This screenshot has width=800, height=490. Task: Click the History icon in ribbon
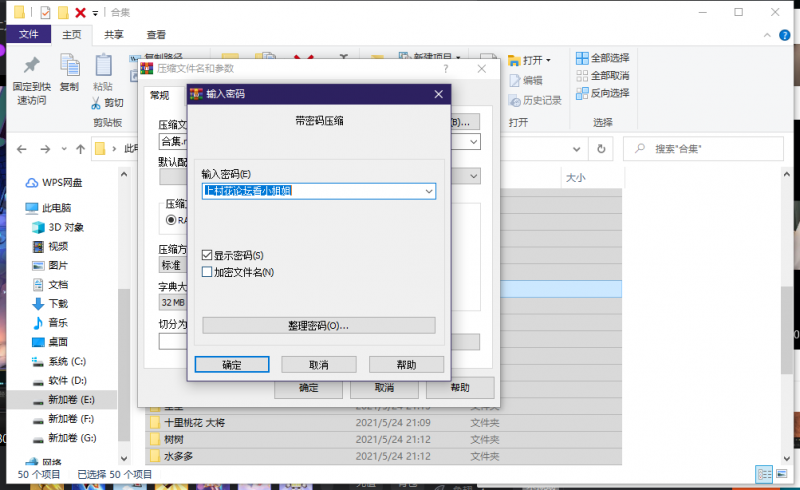point(514,100)
